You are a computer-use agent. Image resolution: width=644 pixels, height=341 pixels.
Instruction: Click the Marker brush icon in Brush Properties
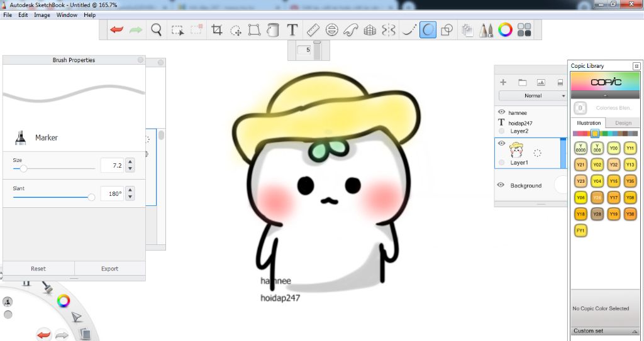(20, 138)
